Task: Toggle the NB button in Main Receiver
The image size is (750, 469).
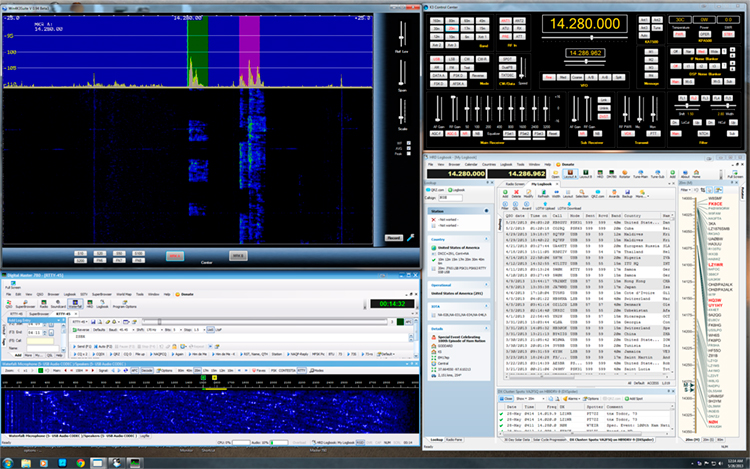Action: point(477,132)
